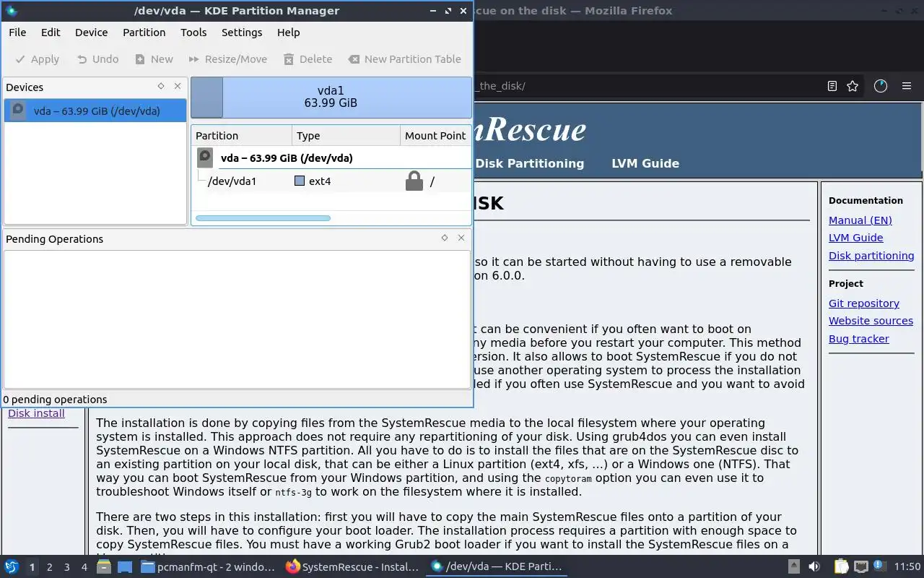Open Disk Partitioning tab on SystemRescue site
Screen dimensions: 924x578
tap(529, 163)
